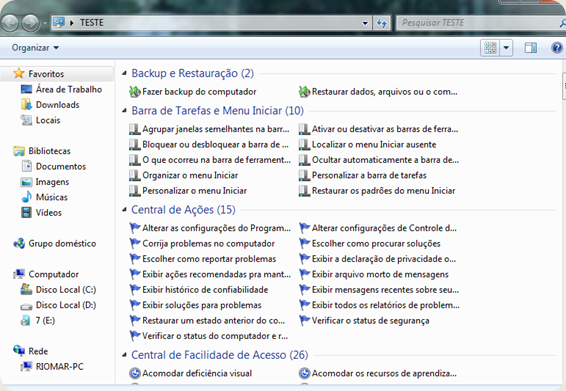The width and height of the screenshot is (566, 391).
Task: Click the Back navigation arrow button
Action: [x=10, y=23]
